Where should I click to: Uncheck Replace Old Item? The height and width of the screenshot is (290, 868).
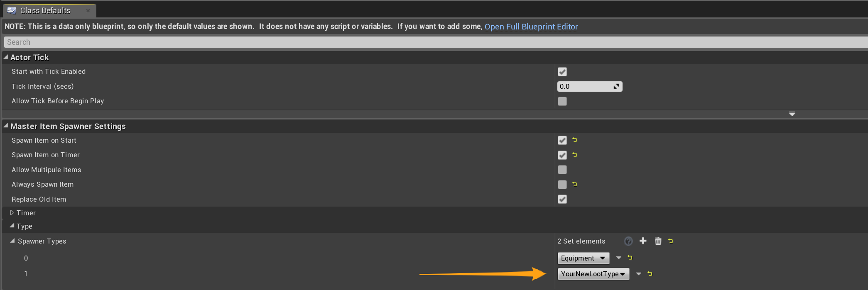click(x=562, y=199)
